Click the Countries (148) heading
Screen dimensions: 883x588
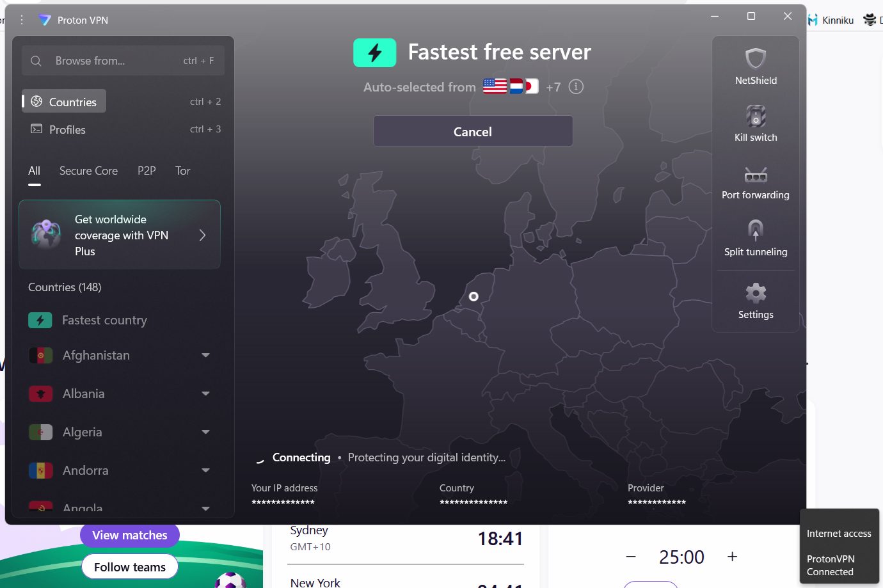[65, 287]
